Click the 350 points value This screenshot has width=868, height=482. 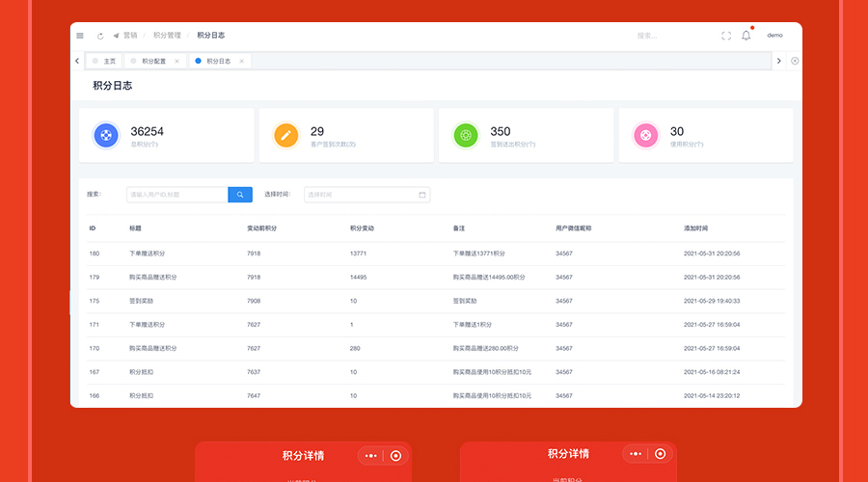501,132
